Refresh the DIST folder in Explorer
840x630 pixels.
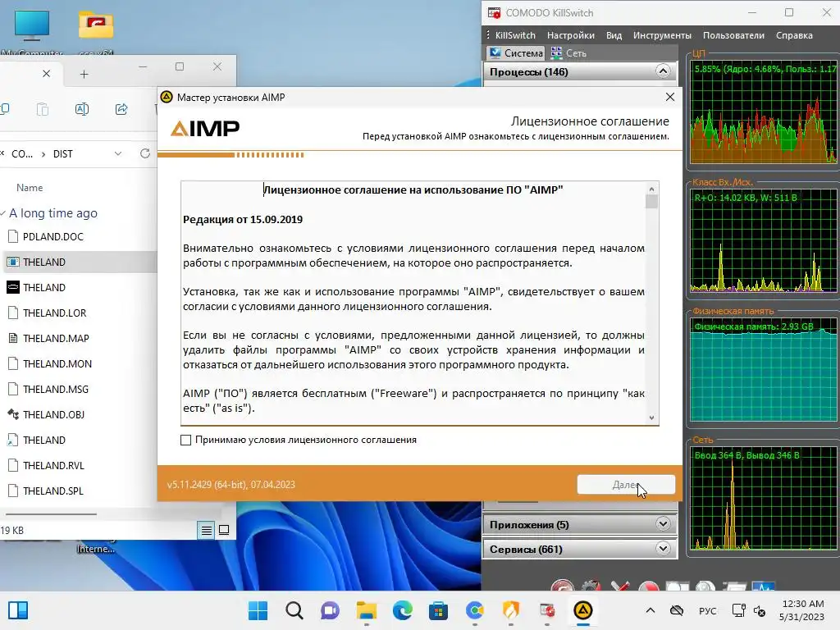click(x=145, y=153)
